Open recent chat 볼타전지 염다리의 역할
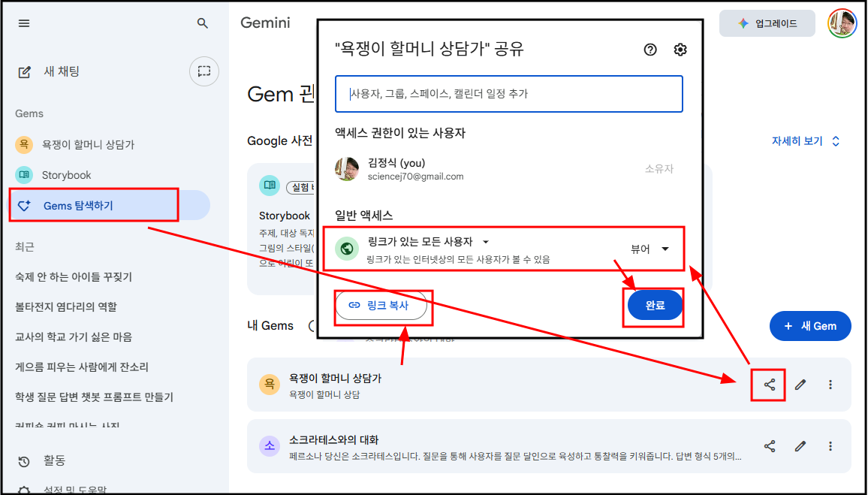 coord(66,306)
